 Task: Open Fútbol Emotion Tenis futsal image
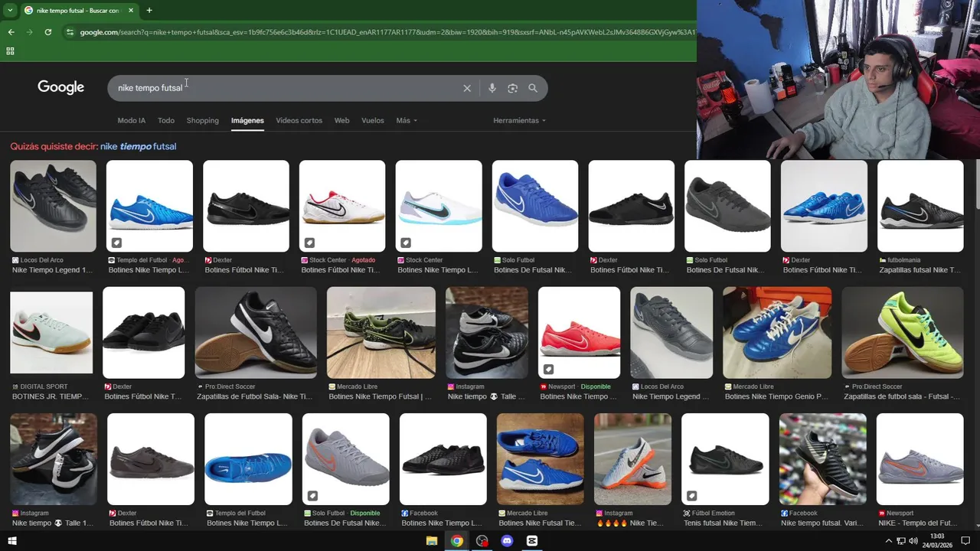[725, 459]
